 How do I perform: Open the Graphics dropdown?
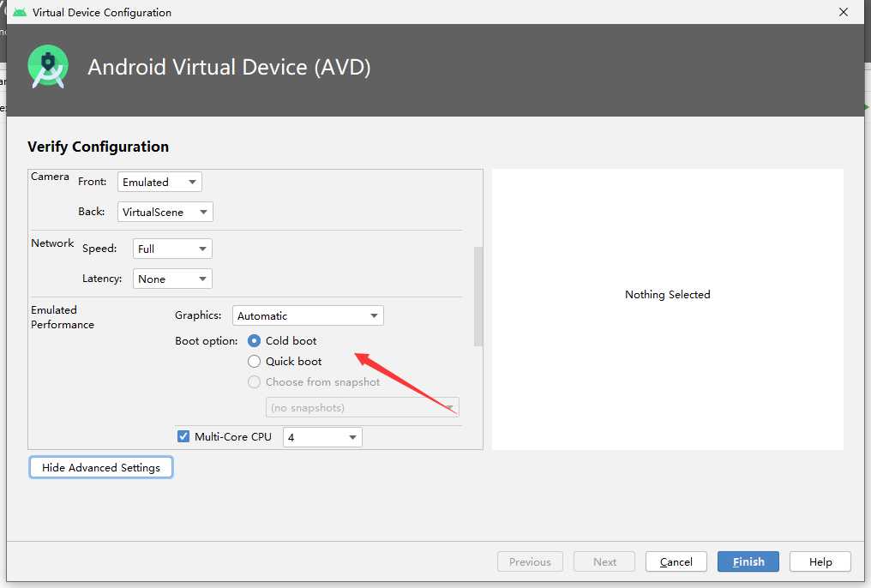tap(308, 316)
